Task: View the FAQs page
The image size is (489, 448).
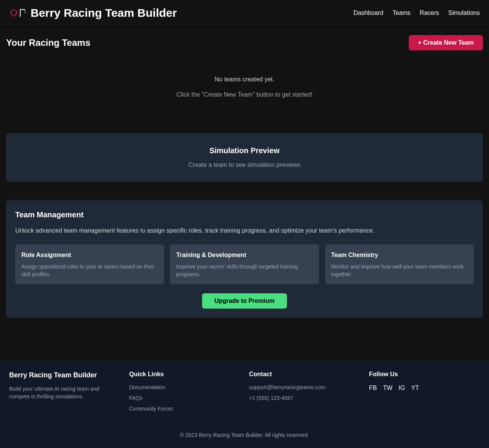Action: pyautogui.click(x=136, y=397)
